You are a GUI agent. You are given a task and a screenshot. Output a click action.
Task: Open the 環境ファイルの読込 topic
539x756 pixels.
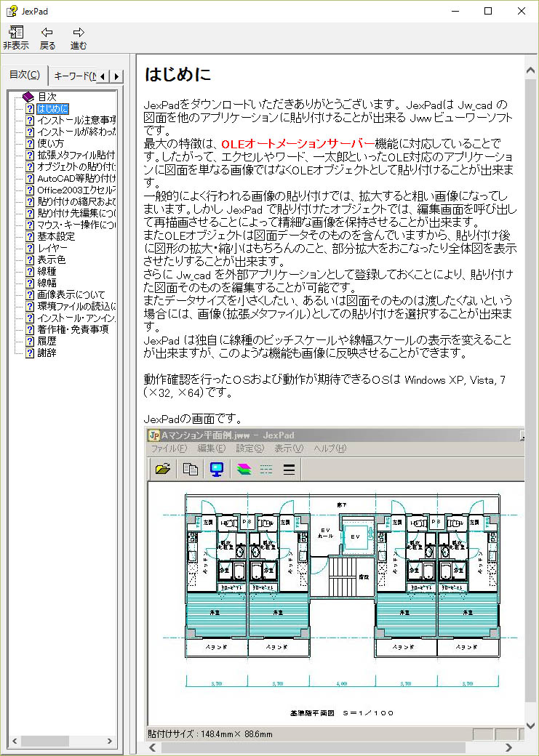pyautogui.click(x=76, y=306)
